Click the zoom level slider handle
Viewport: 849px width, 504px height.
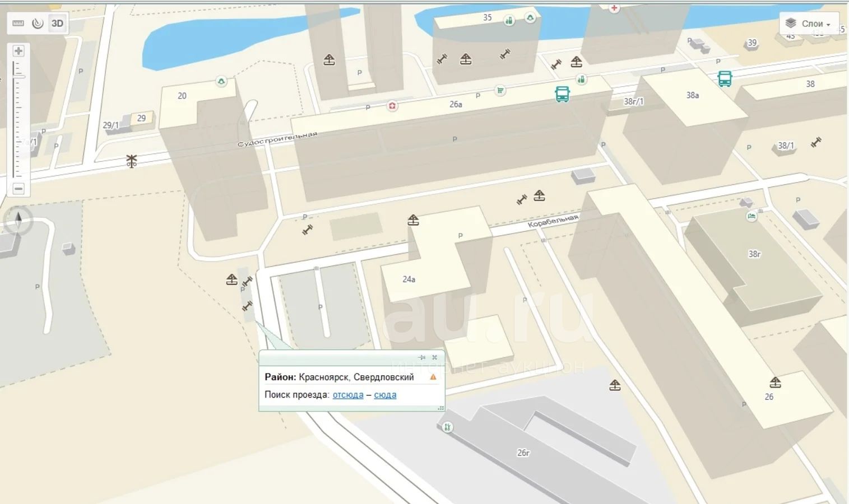pyautogui.click(x=19, y=76)
